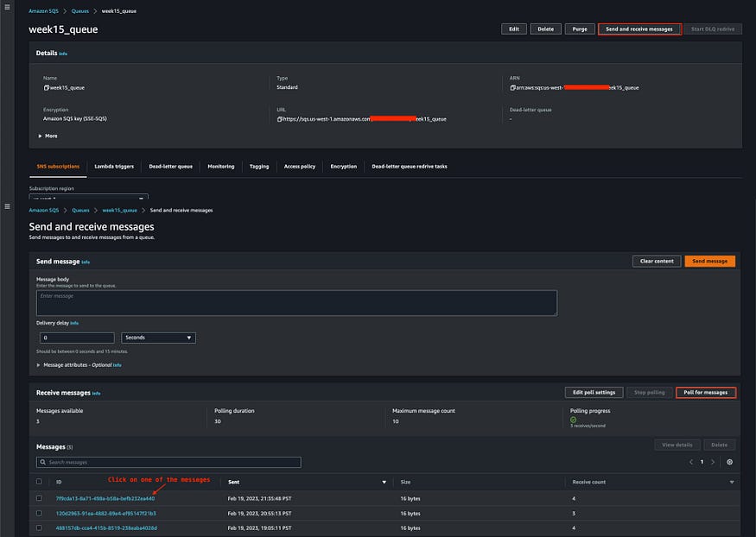Click Poll for messages button
The image size is (756, 537).
coord(705,393)
